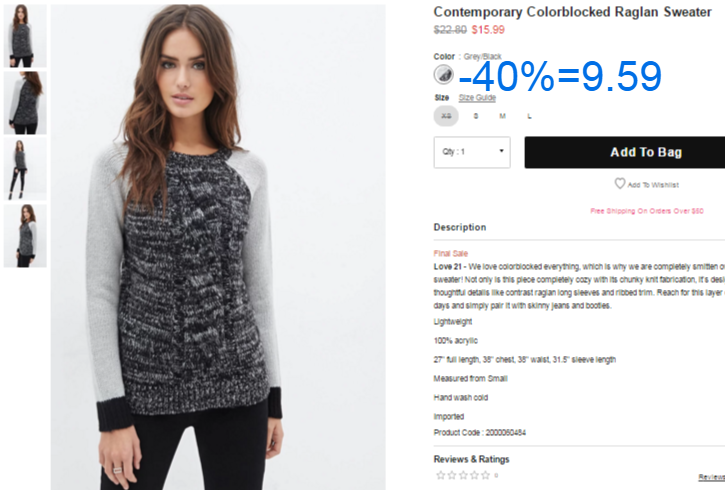View the third full-body thumbnail

(x=25, y=169)
